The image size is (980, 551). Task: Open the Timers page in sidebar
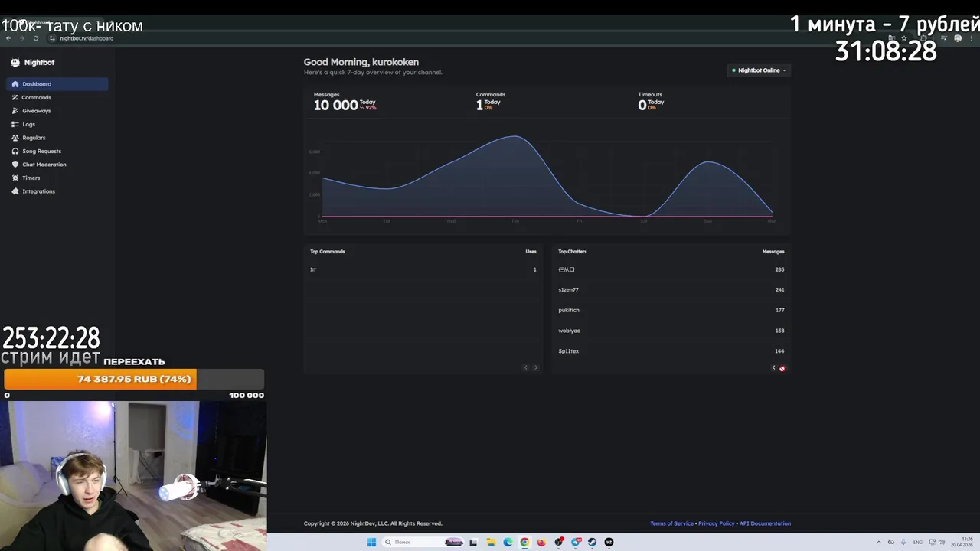pyautogui.click(x=57, y=178)
